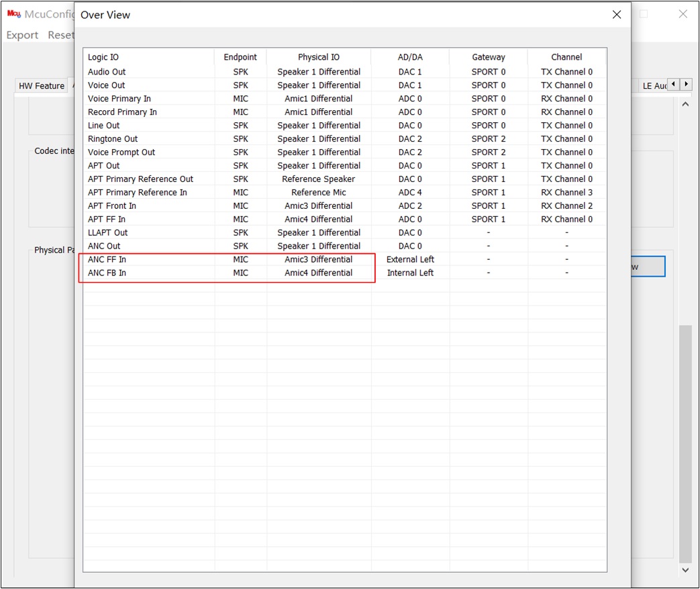Open the Export menu
This screenshot has height=589, width=700.
point(22,35)
